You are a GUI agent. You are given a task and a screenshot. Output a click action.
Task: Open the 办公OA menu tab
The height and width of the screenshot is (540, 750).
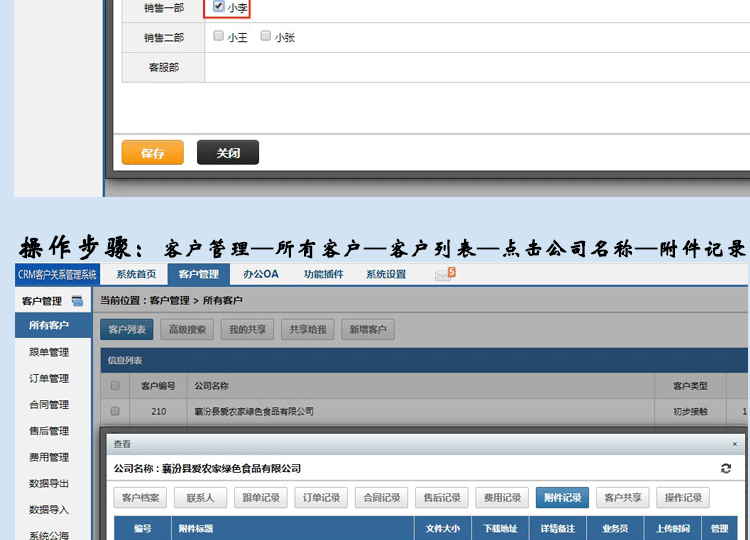click(261, 274)
